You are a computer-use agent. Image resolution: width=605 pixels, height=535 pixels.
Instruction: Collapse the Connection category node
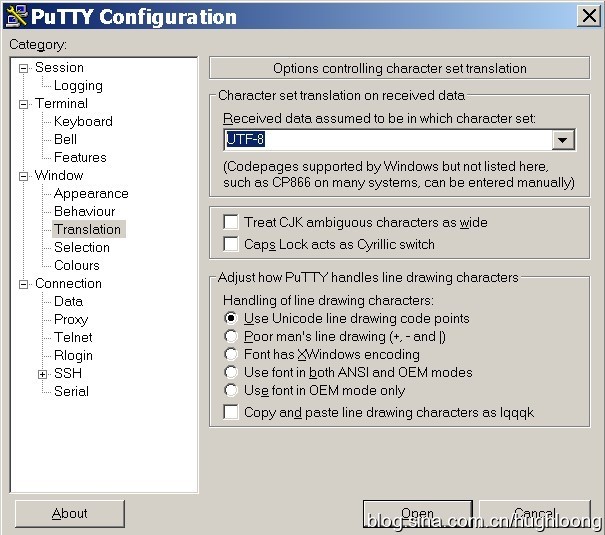click(x=25, y=284)
